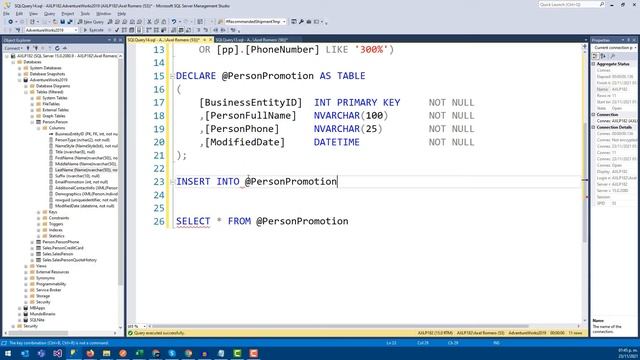Open the Edit menu

click(20, 13)
